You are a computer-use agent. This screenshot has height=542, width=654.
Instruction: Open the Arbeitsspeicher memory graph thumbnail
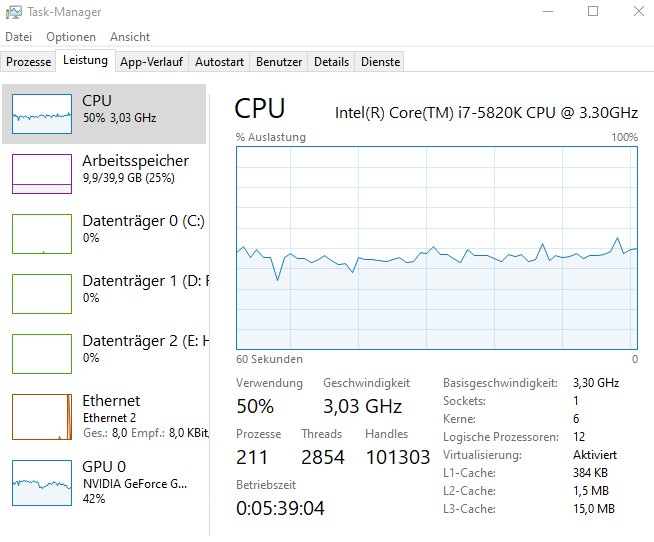pyautogui.click(x=42, y=174)
